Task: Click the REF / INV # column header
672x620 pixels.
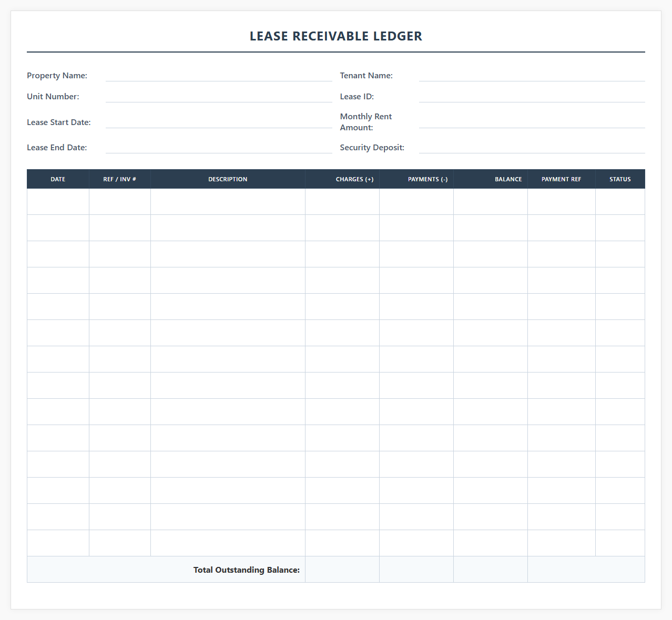Action: coord(120,179)
